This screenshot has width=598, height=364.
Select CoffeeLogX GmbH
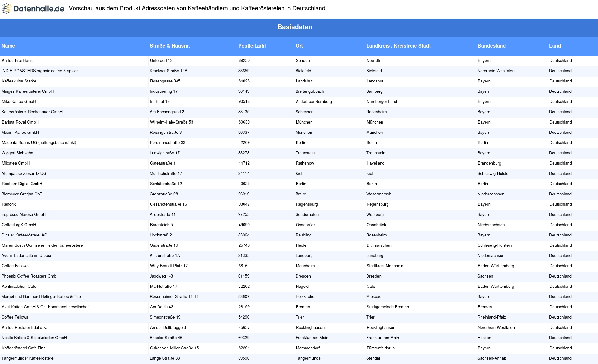pyautogui.click(x=19, y=225)
